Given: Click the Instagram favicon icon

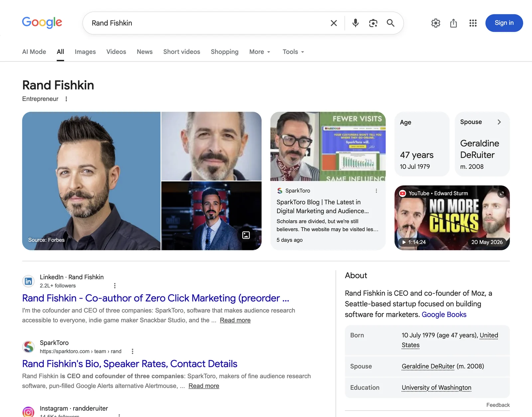Looking at the screenshot, I should (28, 412).
